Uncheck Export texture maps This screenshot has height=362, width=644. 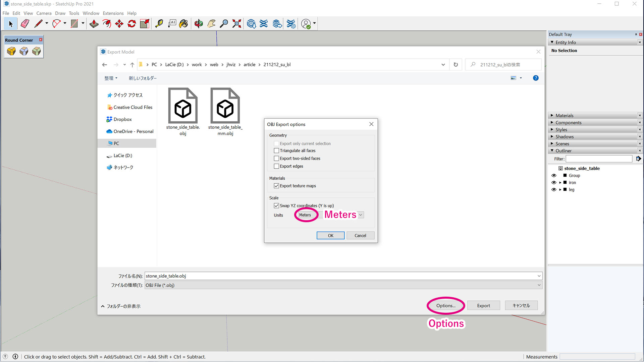coord(276,186)
